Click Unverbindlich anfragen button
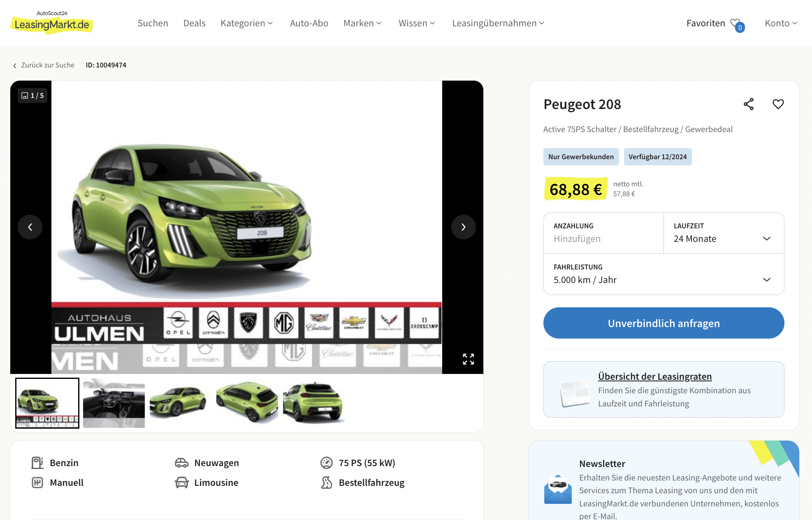Viewport: 812px width, 520px height. point(664,323)
